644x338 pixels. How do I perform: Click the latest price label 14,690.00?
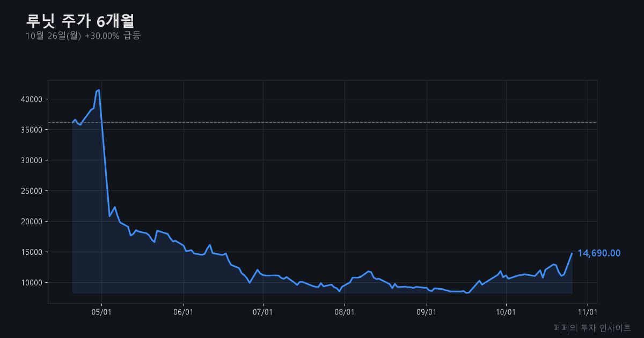(599, 253)
